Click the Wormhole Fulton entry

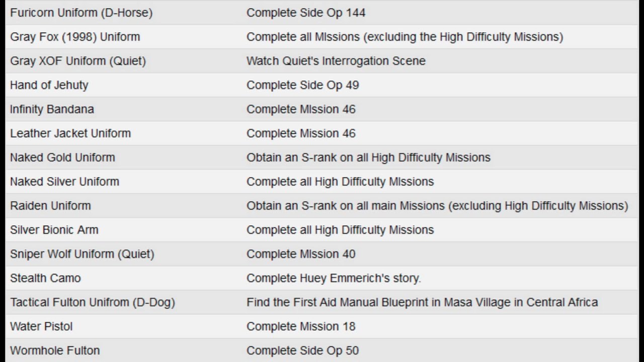tap(55, 351)
